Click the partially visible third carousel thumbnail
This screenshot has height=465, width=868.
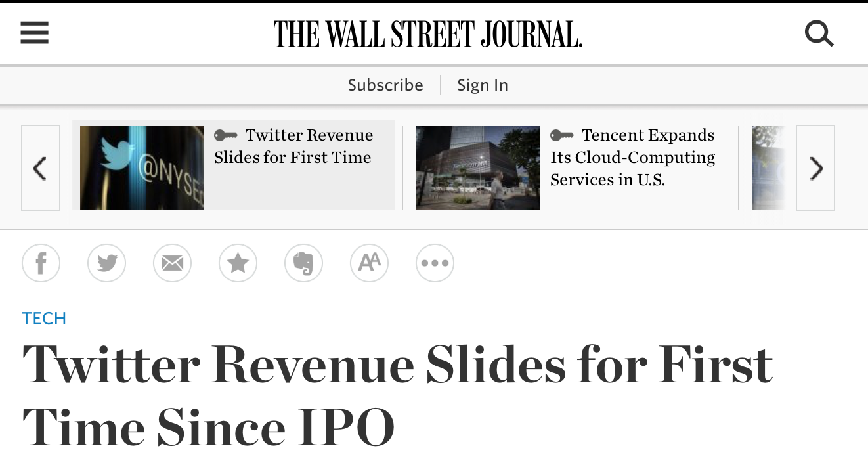tap(769, 168)
